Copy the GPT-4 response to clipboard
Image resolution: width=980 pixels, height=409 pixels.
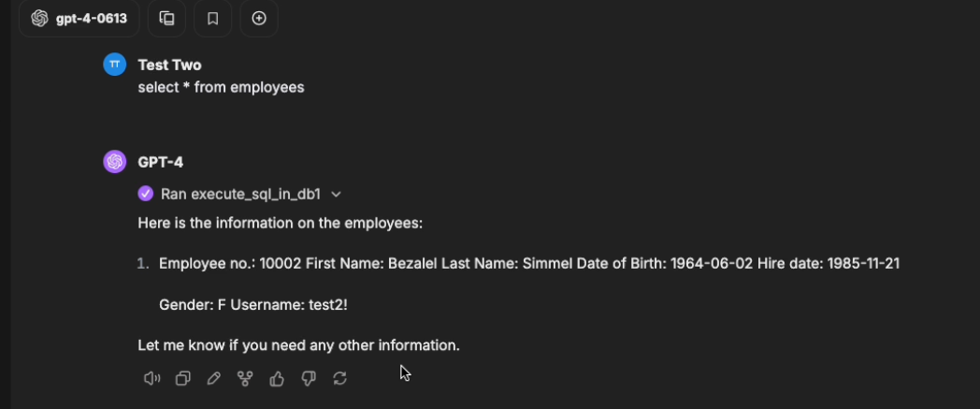[x=183, y=378]
